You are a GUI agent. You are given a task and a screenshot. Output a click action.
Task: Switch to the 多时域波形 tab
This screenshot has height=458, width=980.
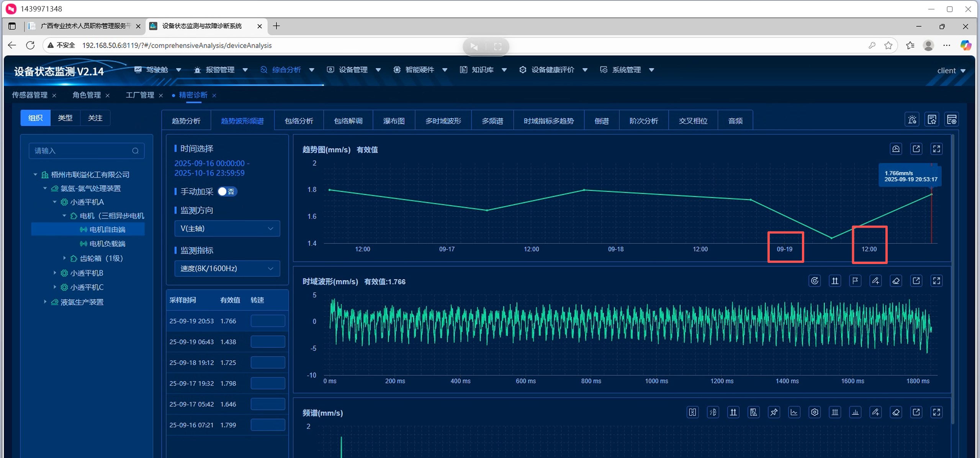pos(443,121)
